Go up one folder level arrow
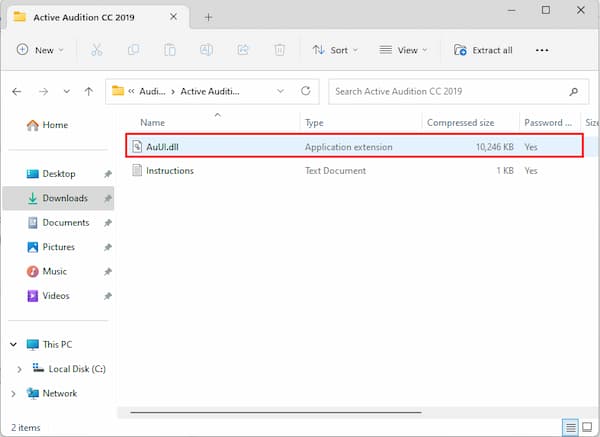This screenshot has height=437, width=600. [89, 91]
